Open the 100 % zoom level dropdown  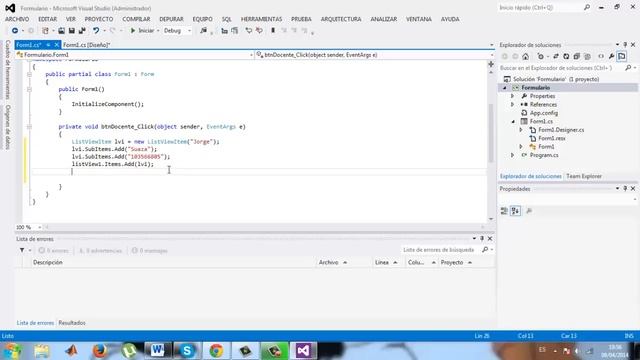click(x=40, y=227)
